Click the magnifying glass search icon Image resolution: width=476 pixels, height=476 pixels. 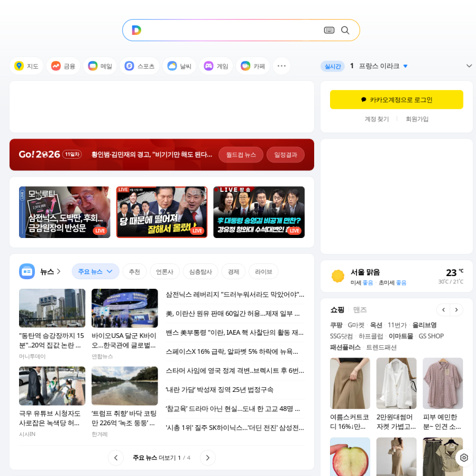(345, 30)
